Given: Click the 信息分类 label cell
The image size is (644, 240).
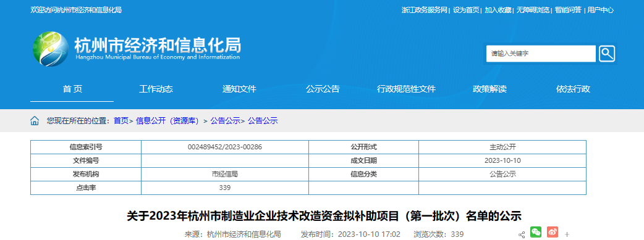Looking at the screenshot, I should [x=363, y=175].
